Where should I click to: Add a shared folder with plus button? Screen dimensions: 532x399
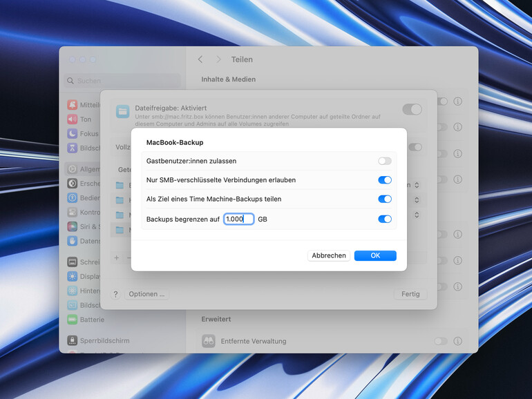(117, 258)
